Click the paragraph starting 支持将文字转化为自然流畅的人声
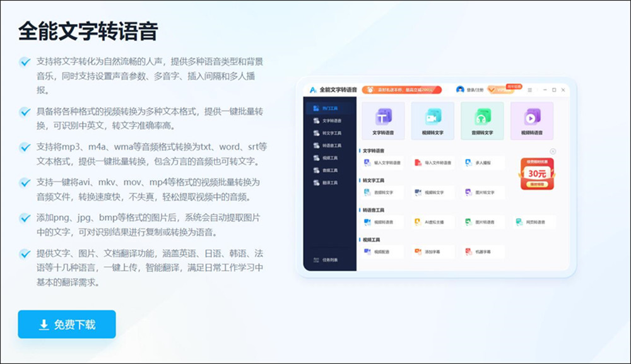Image resolution: width=631 pixels, height=364 pixels. [x=150, y=76]
